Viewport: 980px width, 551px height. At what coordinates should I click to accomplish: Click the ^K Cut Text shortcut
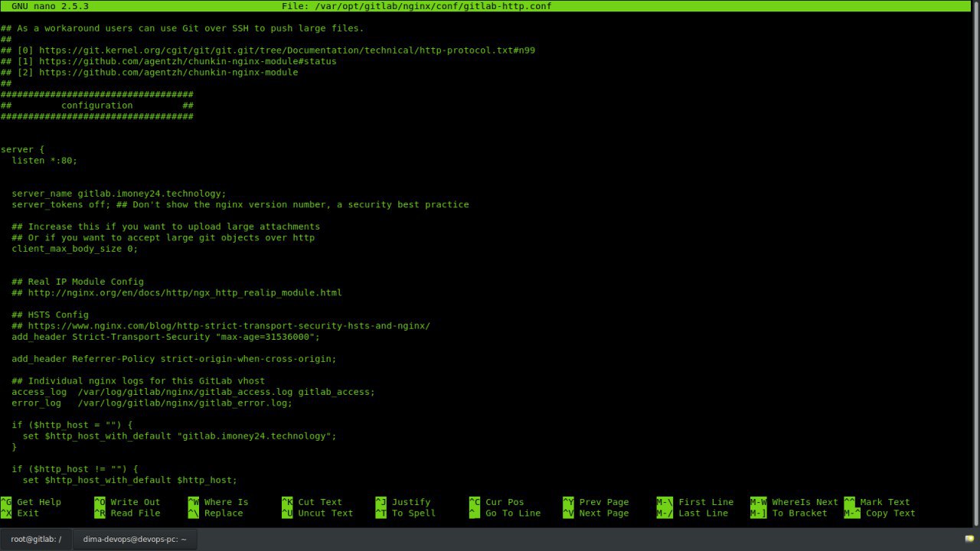point(312,502)
